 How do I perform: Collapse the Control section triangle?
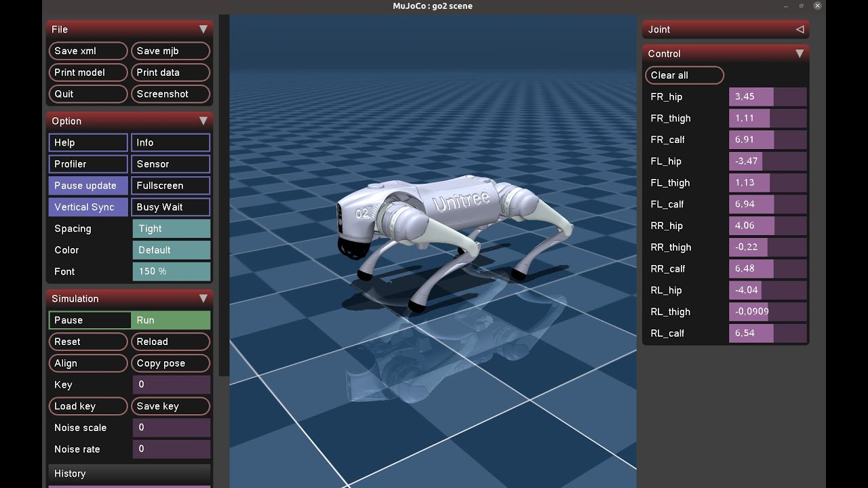(x=800, y=54)
